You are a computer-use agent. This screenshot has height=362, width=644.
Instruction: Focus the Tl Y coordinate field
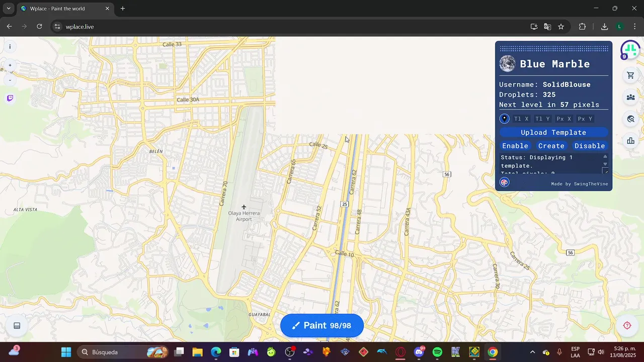pyautogui.click(x=542, y=119)
